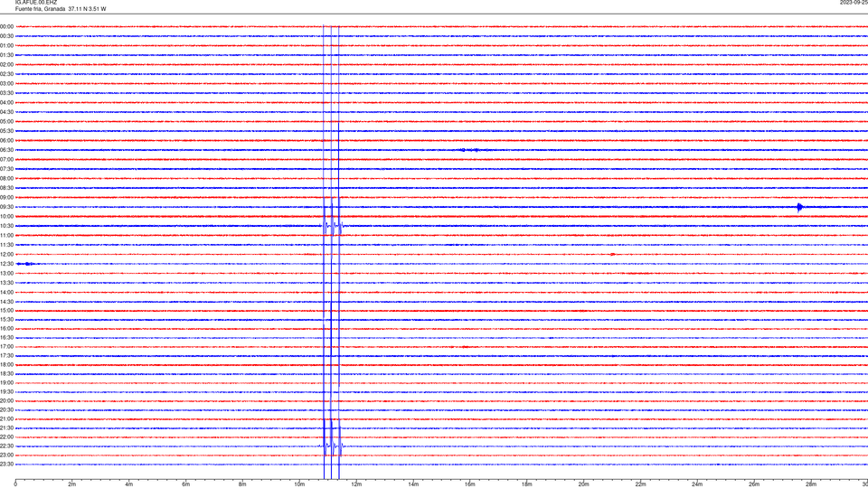
Task: Select the 12:00 time label
Action: (x=6, y=255)
